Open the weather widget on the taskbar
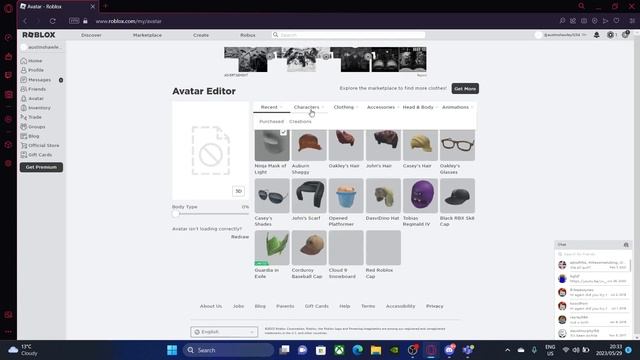The image size is (640, 360). (24, 350)
